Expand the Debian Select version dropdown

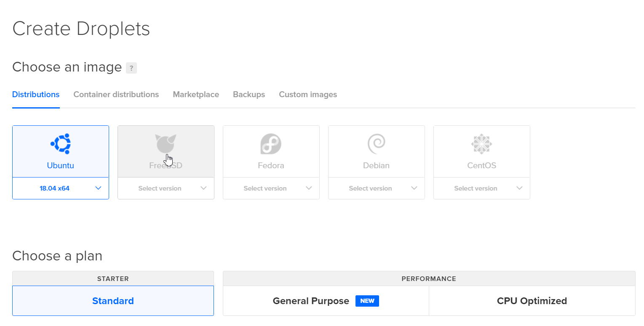(x=377, y=188)
